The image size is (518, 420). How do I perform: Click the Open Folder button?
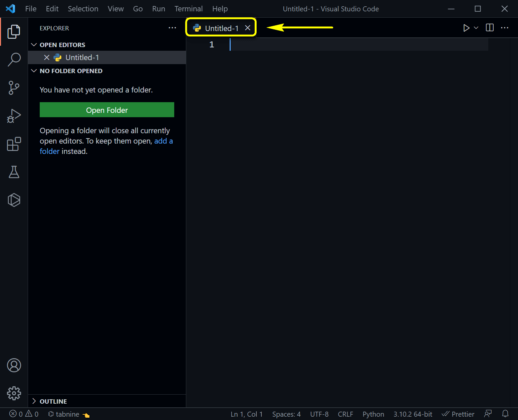[107, 110]
